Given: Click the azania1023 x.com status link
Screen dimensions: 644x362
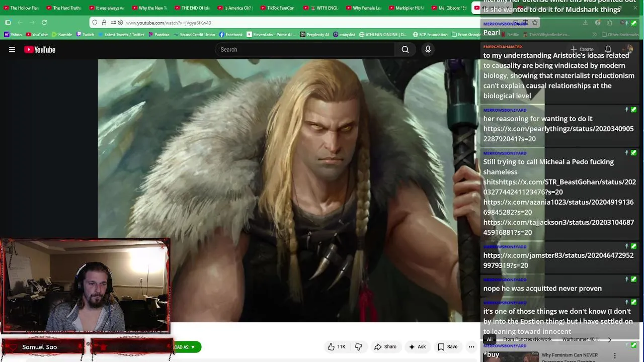Looking at the screenshot, I should coord(558,207).
